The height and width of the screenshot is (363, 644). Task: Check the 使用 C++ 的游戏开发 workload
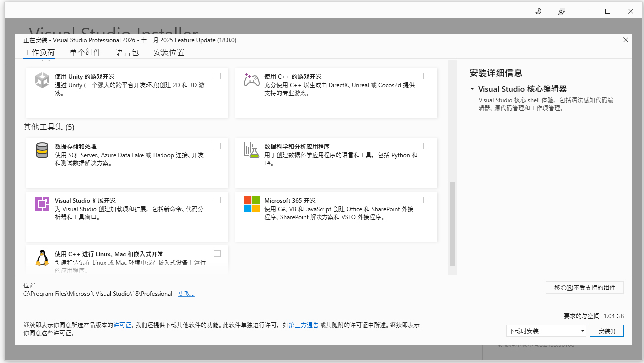[x=427, y=76]
